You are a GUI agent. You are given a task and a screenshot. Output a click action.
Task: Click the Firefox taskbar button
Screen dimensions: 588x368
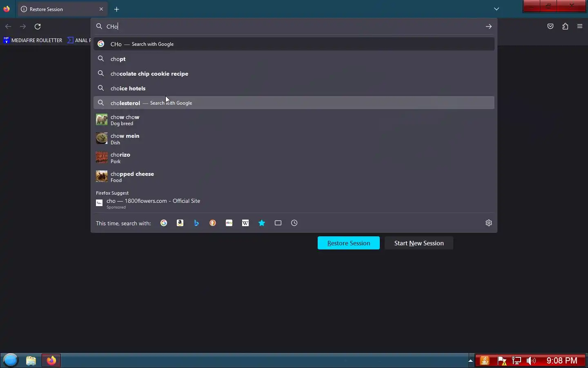point(51,360)
